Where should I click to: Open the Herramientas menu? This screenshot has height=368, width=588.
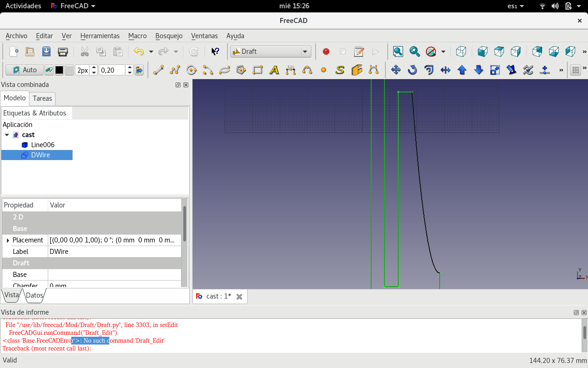(x=100, y=36)
